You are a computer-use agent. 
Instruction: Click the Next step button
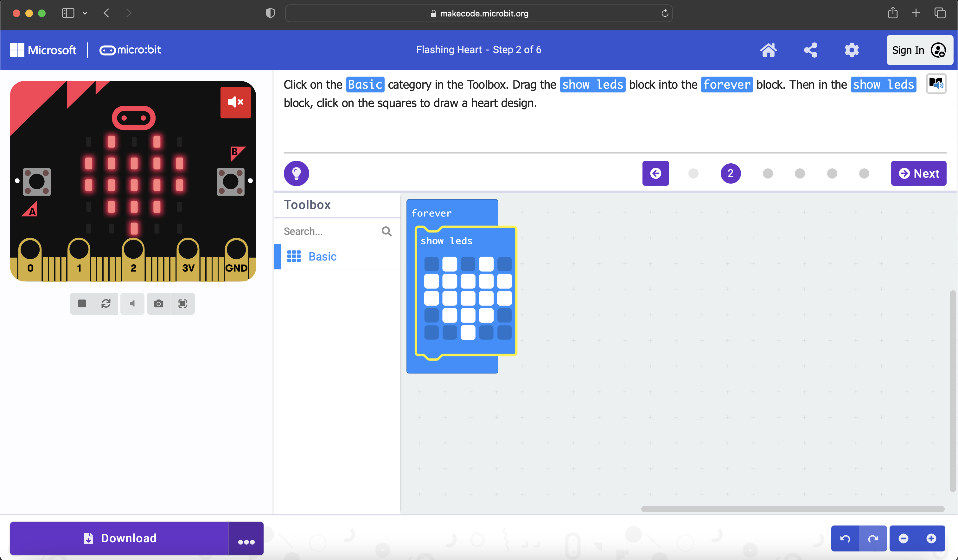(x=918, y=173)
